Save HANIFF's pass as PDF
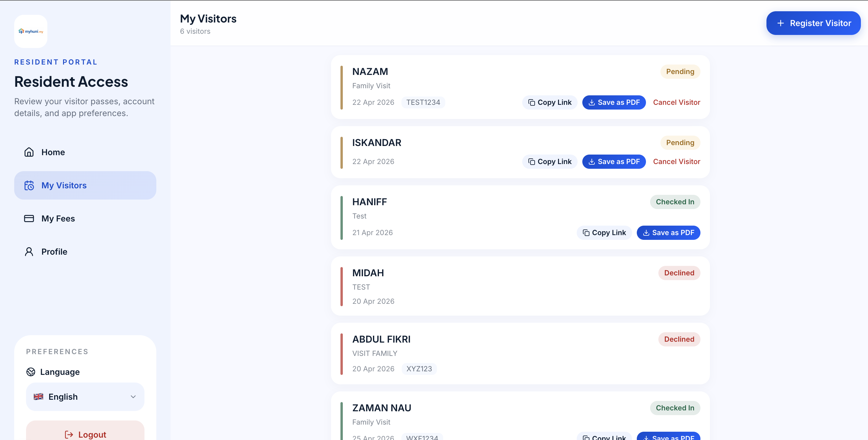 tap(668, 233)
